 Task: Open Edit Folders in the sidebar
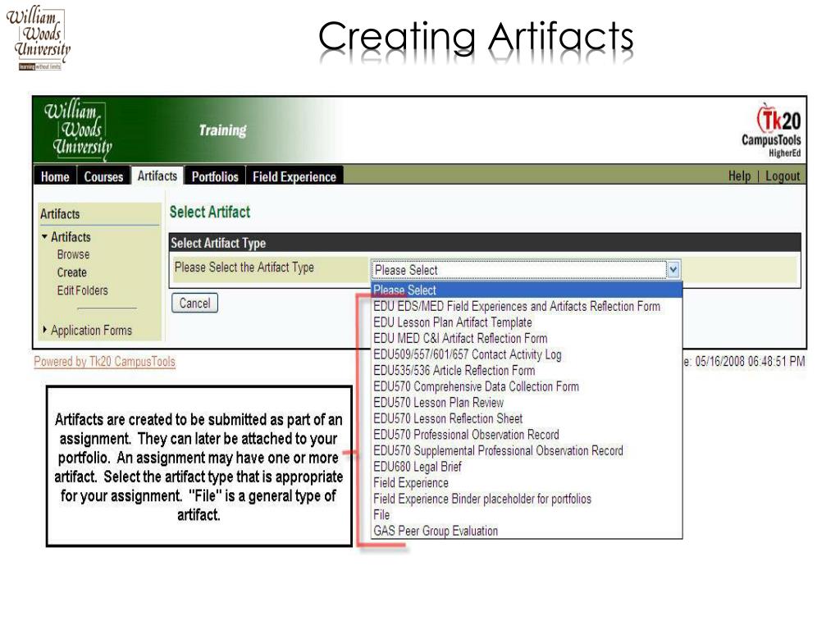(83, 290)
